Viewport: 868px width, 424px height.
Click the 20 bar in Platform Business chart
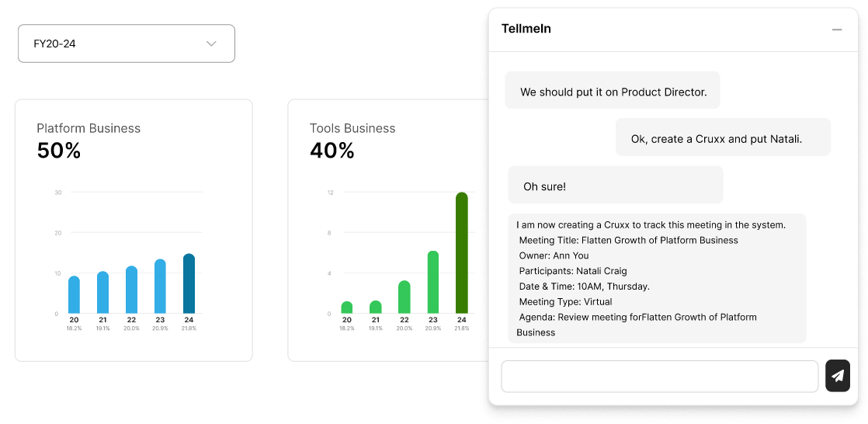(75, 294)
